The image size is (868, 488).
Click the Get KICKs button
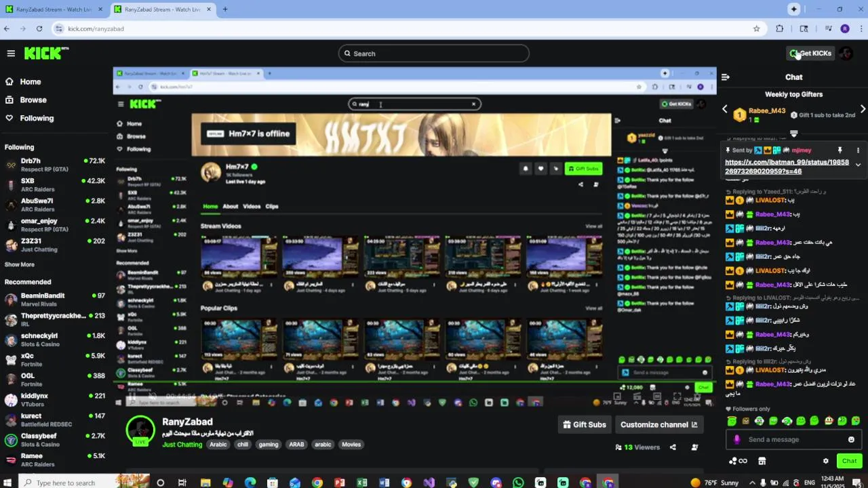[810, 54]
